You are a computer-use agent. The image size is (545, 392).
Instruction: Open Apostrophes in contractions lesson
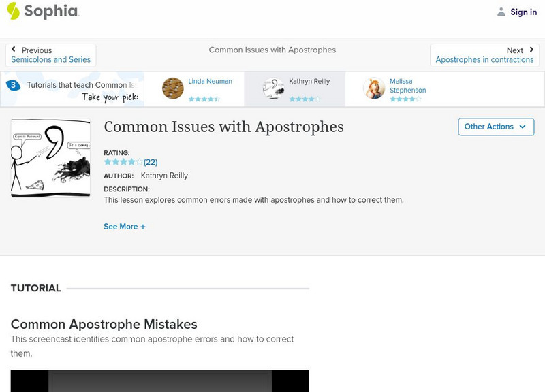484,60
